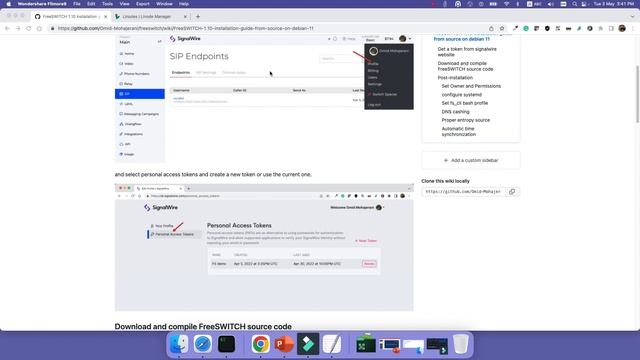Open Spotlight search in menu bar
This screenshot has height=360, width=640.
coord(574,4)
